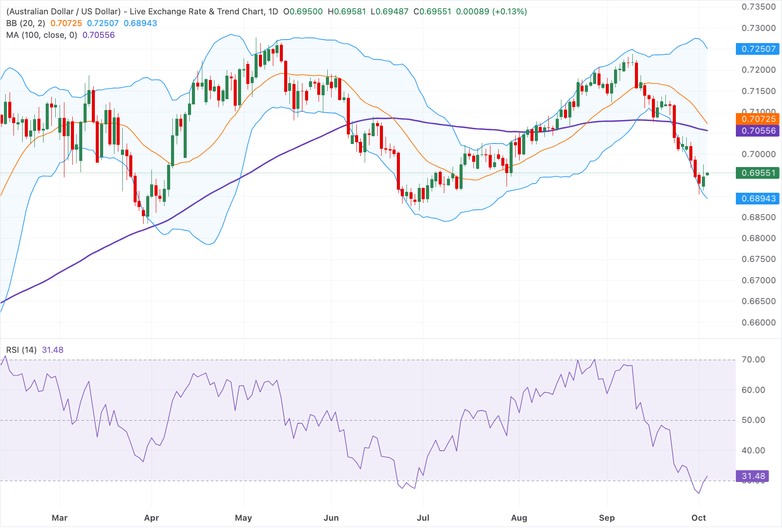Click the 0.66000 price axis label

tap(759, 322)
